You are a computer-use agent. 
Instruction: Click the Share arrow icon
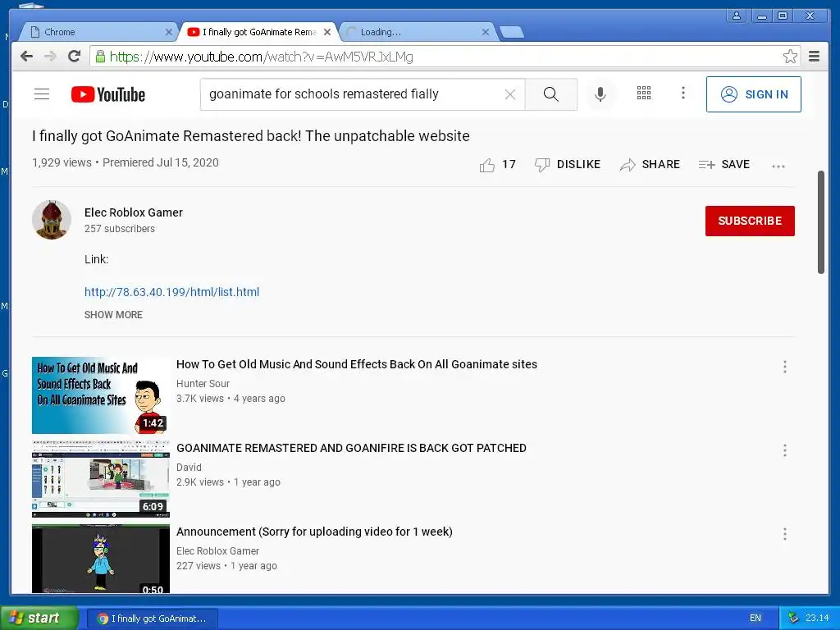628,165
